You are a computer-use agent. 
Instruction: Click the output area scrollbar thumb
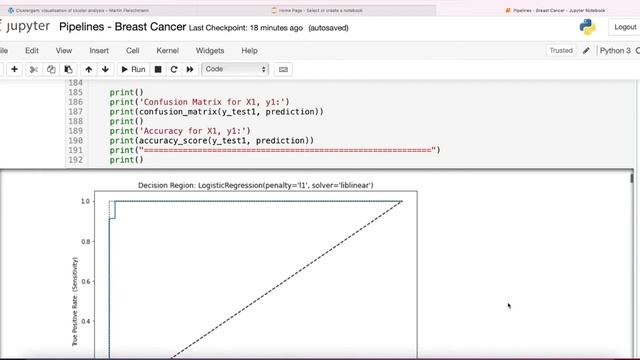631,178
